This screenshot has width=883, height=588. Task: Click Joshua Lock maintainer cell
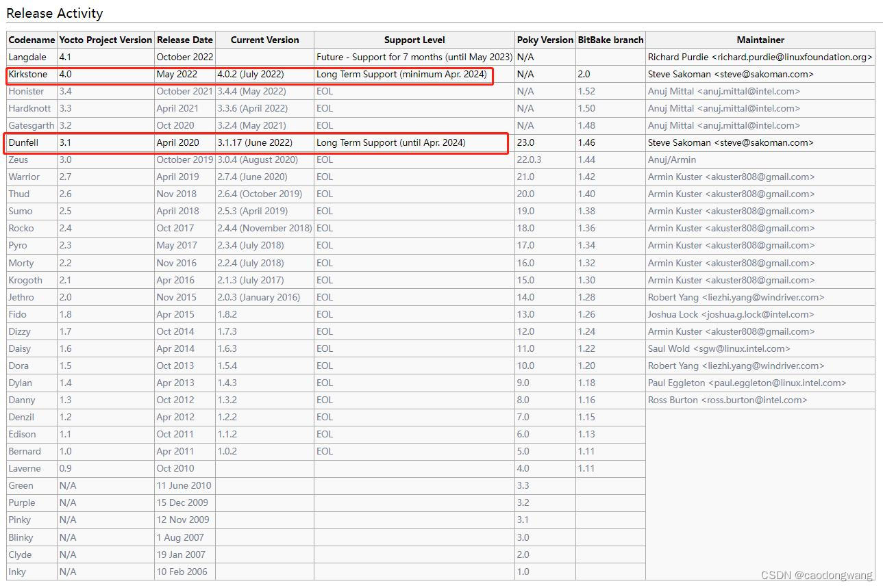(x=760, y=314)
